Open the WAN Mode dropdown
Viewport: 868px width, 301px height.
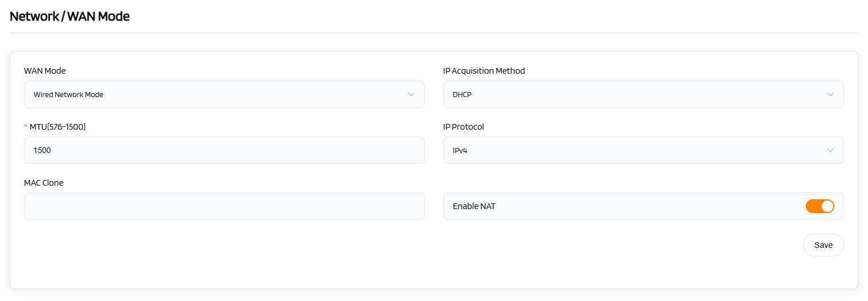(x=224, y=94)
